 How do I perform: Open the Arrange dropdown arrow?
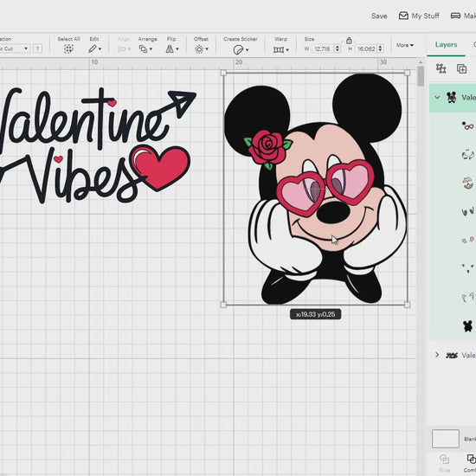click(151, 49)
